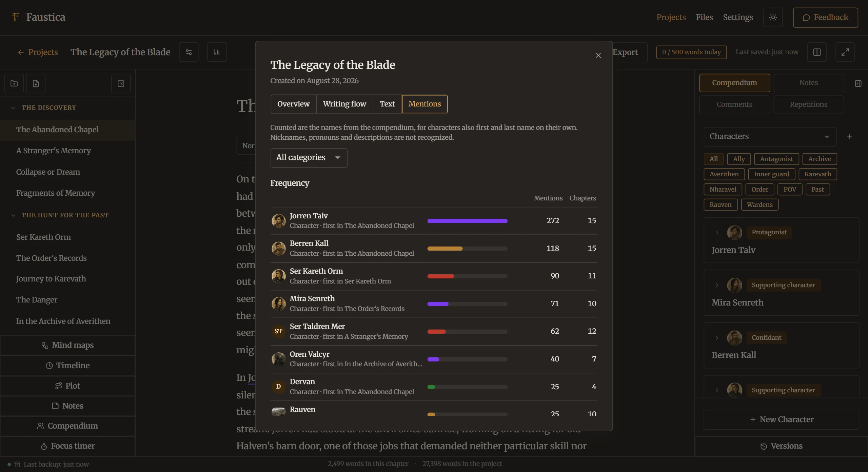Click Berren Kall mentions progress bar
The image size is (868, 472).
point(467,249)
